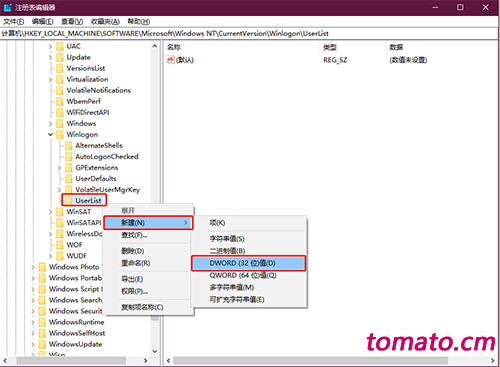Open the 帮助(H) menu

(x=139, y=22)
